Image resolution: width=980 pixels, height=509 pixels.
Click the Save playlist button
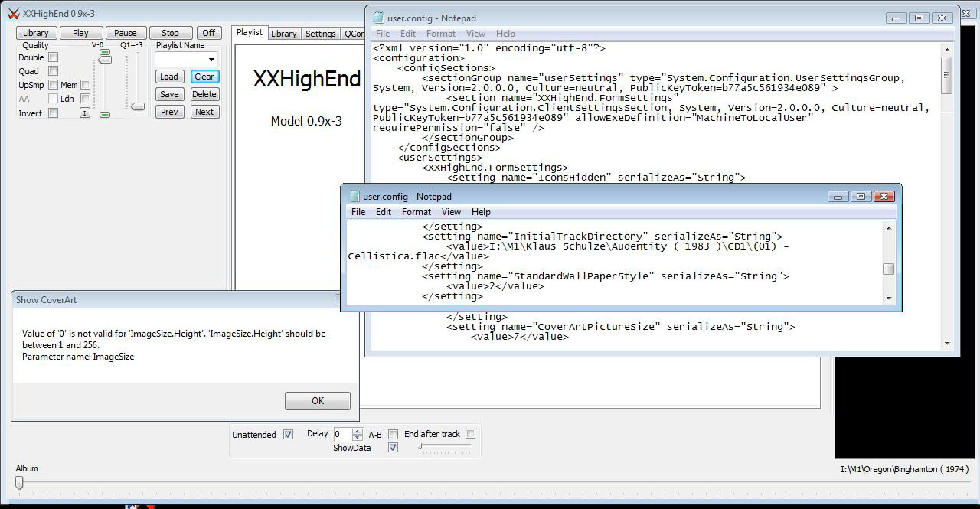(169, 94)
